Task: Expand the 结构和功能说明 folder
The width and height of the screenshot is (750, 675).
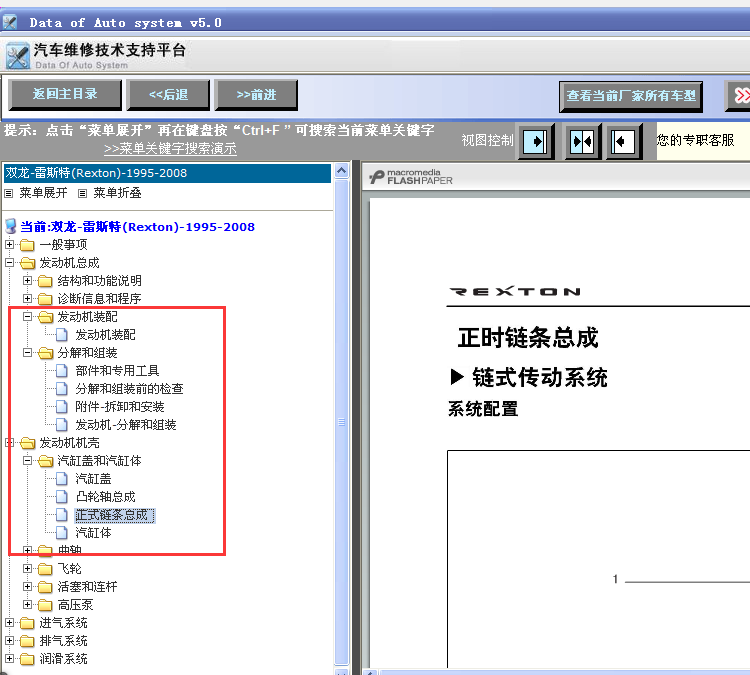Action: [27, 280]
